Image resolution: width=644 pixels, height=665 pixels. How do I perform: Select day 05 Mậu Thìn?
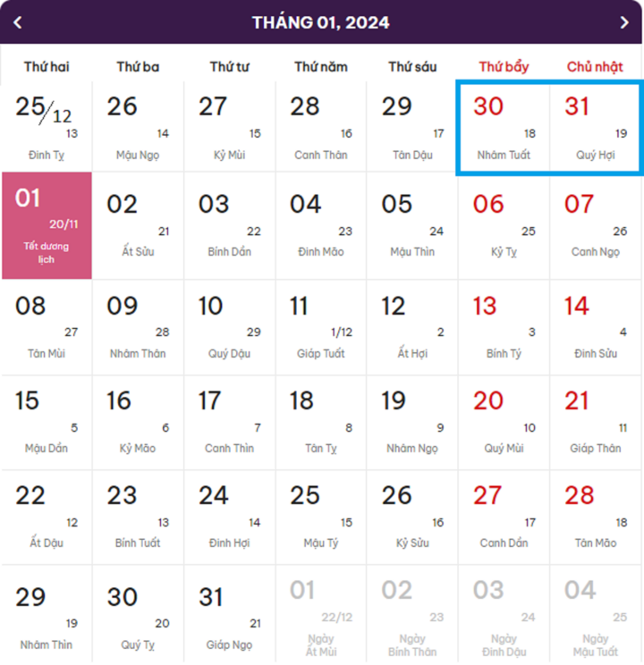pos(412,226)
